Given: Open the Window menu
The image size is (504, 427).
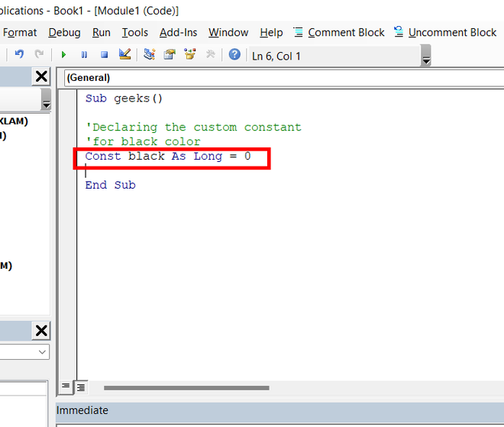Looking at the screenshot, I should click(228, 33).
